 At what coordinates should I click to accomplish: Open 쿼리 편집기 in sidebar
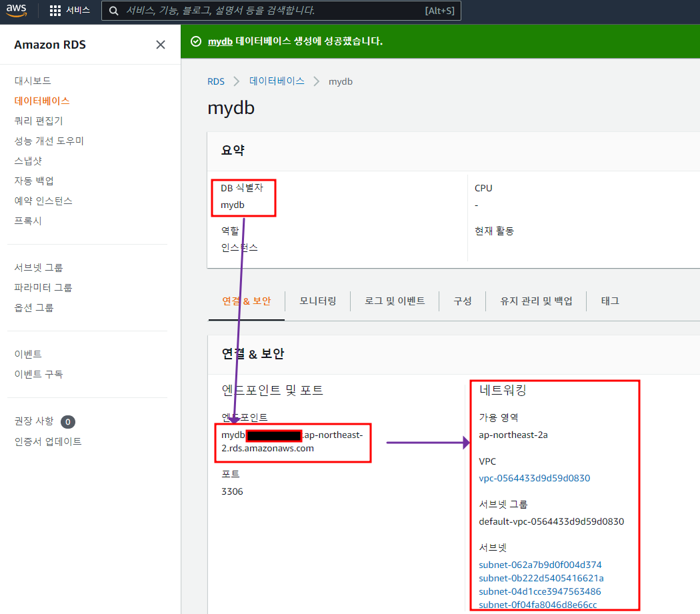coord(39,121)
